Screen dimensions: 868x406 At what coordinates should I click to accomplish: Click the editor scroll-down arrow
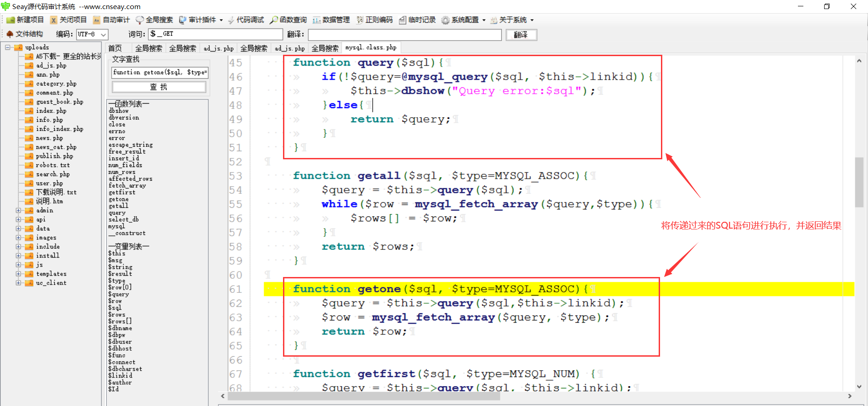[859, 387]
